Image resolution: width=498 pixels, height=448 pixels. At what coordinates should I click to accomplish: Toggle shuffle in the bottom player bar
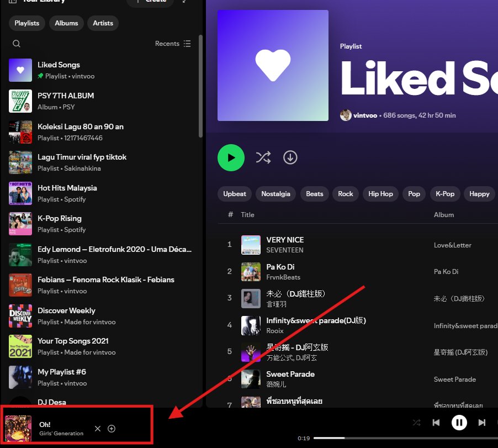click(x=416, y=422)
